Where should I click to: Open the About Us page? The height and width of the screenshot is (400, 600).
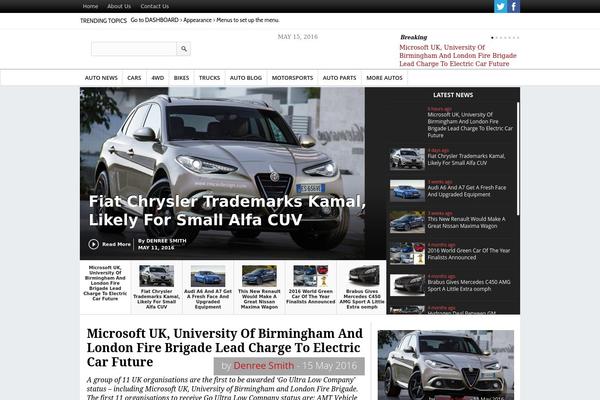click(119, 6)
